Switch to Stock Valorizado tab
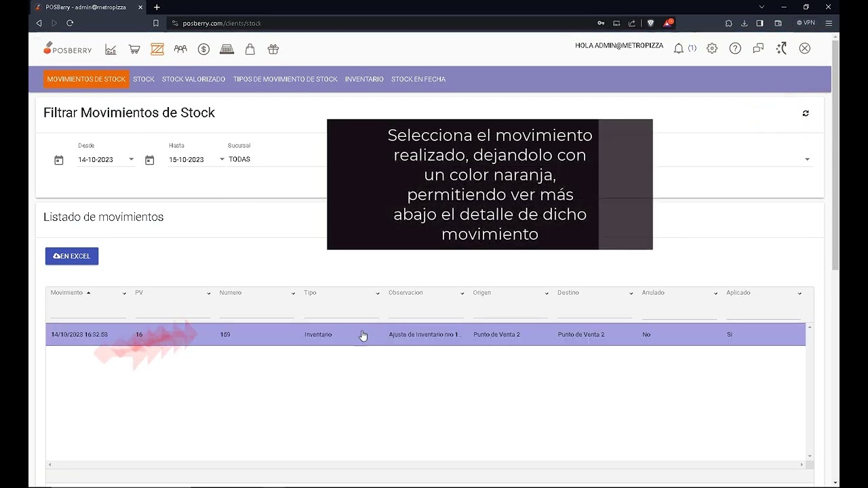The image size is (868, 488). click(193, 79)
